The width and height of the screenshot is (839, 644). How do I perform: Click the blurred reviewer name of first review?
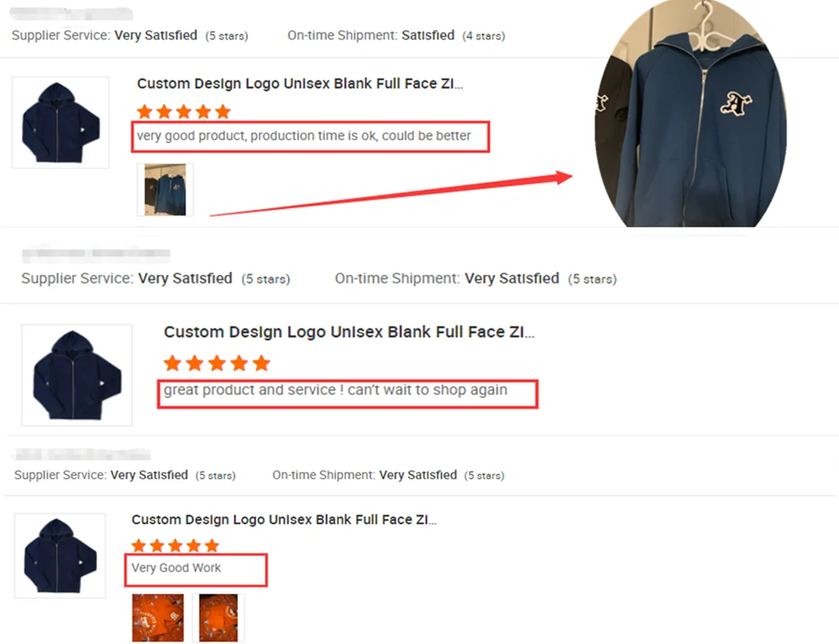coord(71,13)
